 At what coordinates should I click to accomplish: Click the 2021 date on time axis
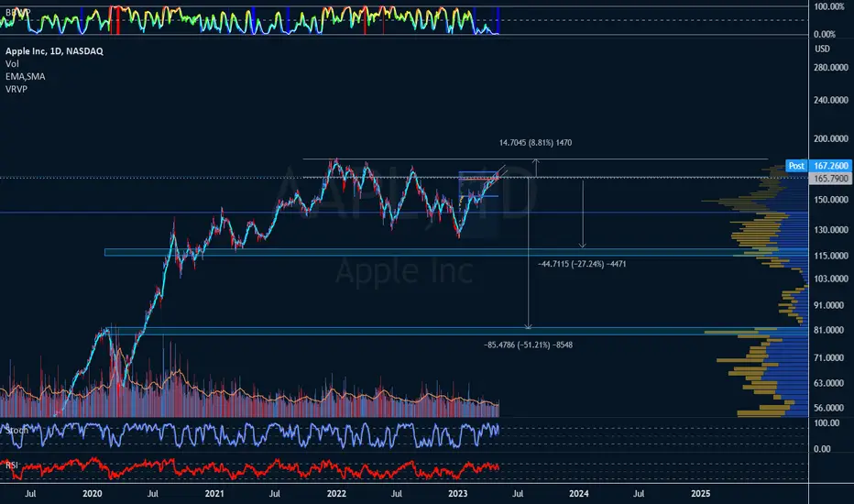click(x=214, y=494)
